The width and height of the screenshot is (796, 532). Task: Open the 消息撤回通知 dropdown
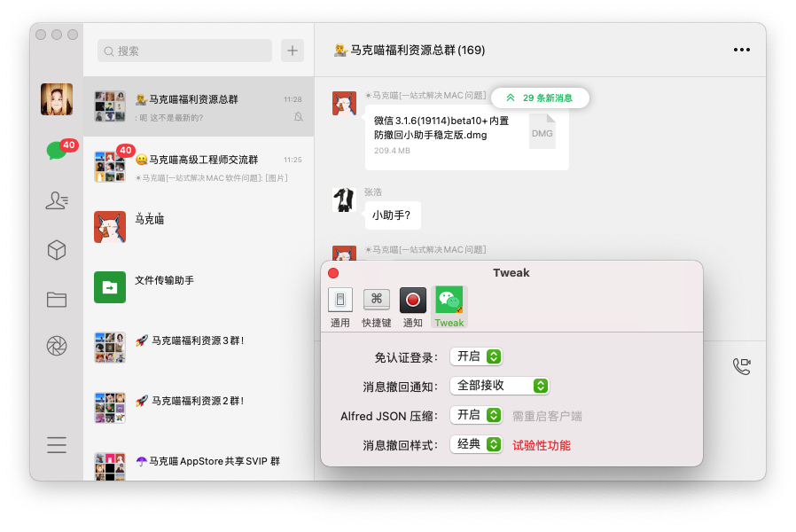[500, 386]
